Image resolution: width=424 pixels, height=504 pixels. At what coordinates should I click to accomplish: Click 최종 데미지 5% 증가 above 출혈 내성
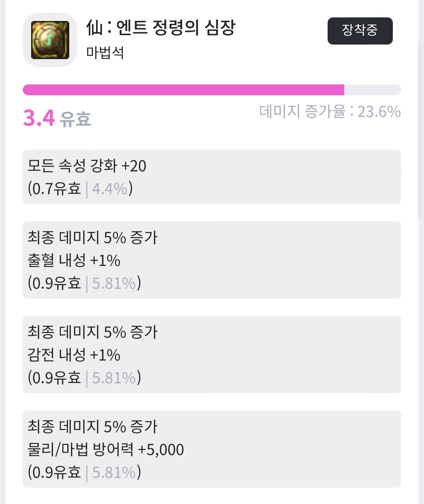tap(93, 238)
